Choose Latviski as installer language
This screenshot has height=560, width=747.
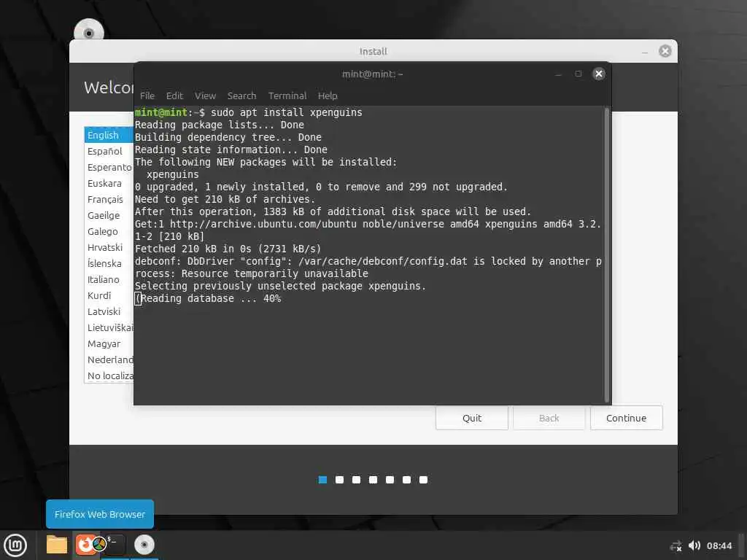tap(109, 311)
